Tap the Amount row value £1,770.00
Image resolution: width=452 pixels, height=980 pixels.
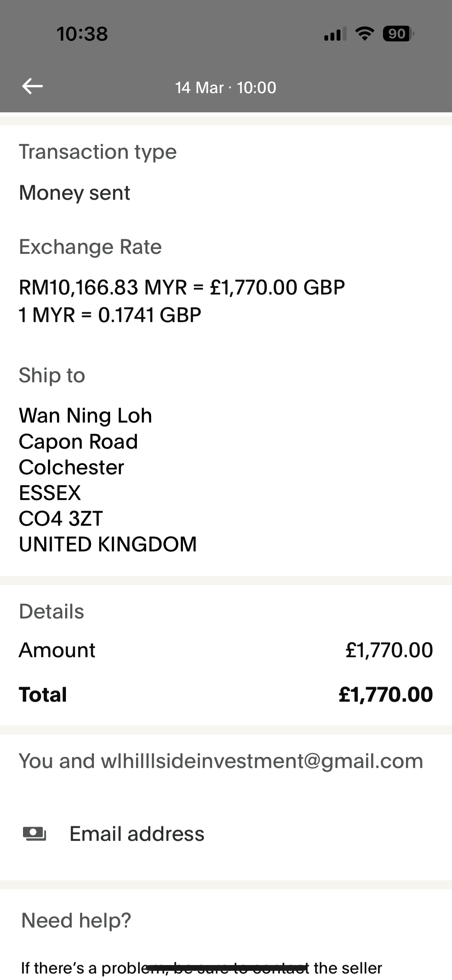[389, 650]
